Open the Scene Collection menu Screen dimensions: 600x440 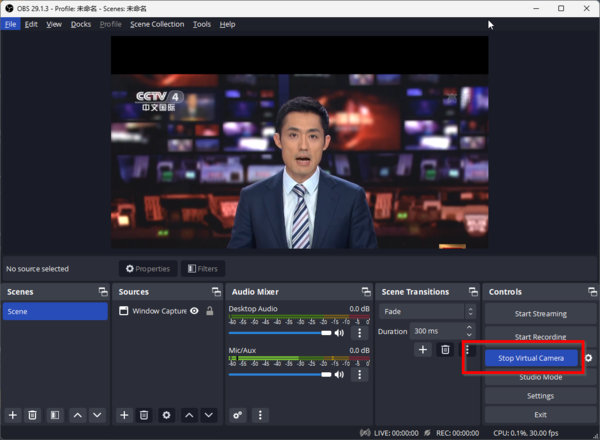coord(157,24)
